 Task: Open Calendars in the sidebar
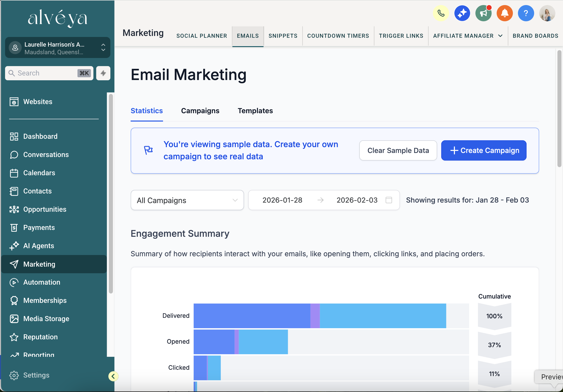point(54,173)
